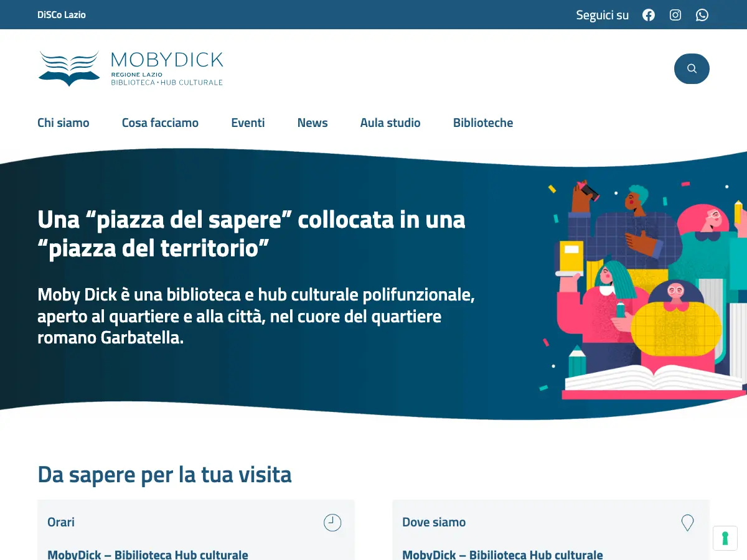Go to the Eventi section
747x560 pixels.
click(248, 123)
